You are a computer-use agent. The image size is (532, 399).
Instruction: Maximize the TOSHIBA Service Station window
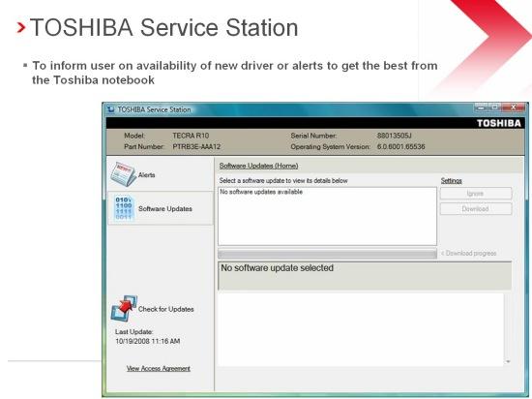[494, 107]
